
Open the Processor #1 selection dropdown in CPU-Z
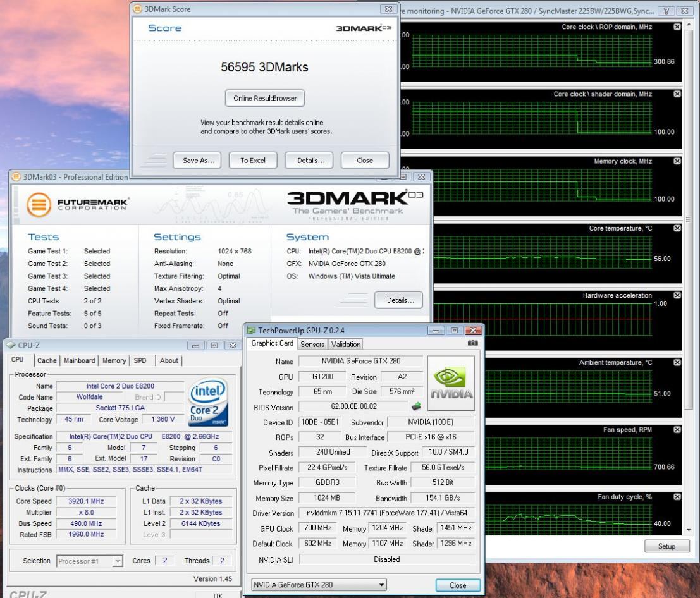click(118, 561)
